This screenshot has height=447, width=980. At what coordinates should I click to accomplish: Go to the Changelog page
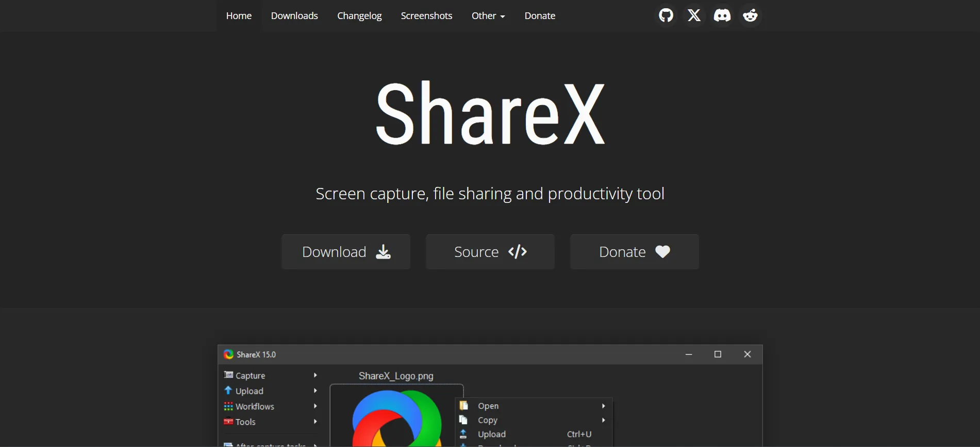[359, 16]
